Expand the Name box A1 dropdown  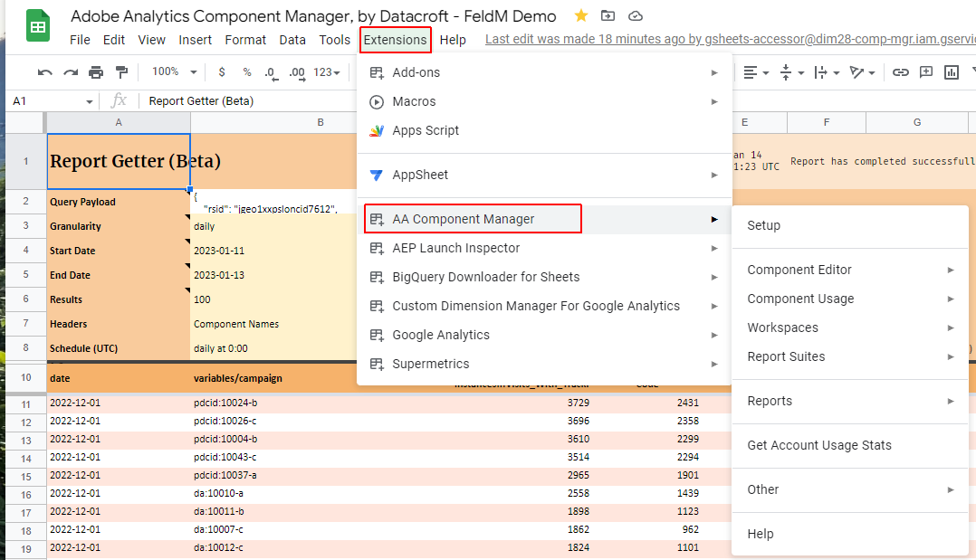tap(89, 101)
